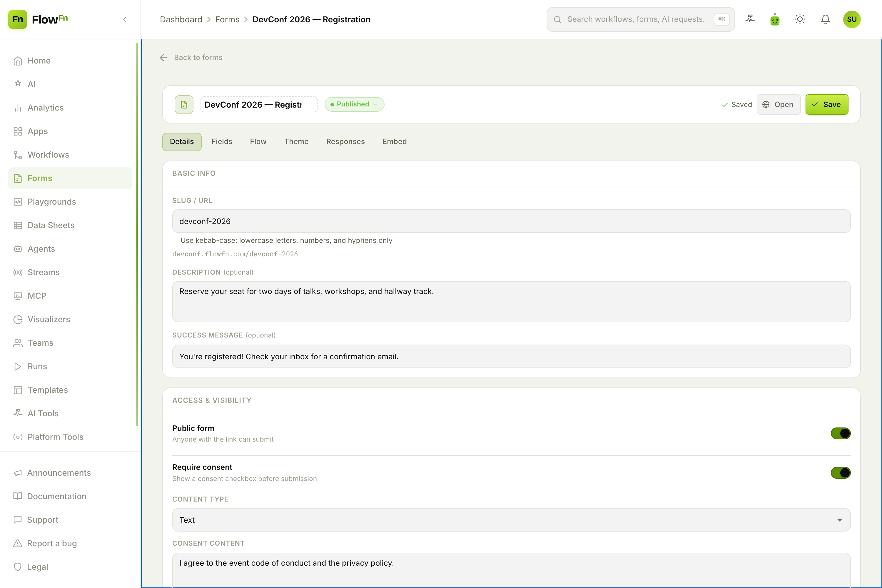Click Forms in the breadcrumb

click(x=227, y=19)
